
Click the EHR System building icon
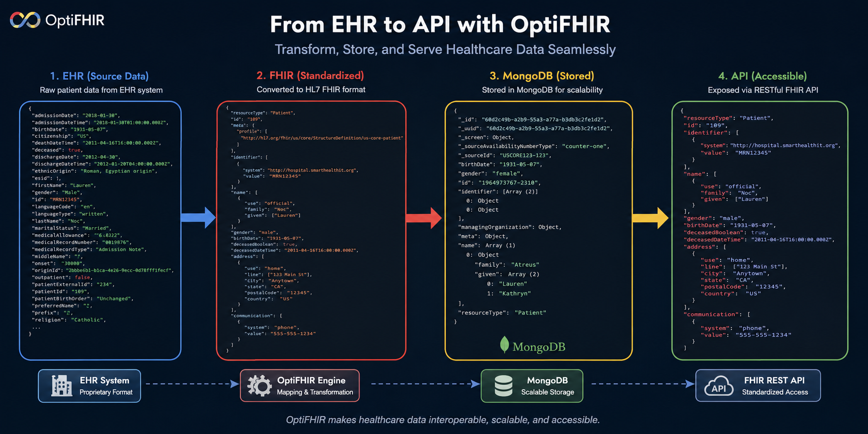62,386
